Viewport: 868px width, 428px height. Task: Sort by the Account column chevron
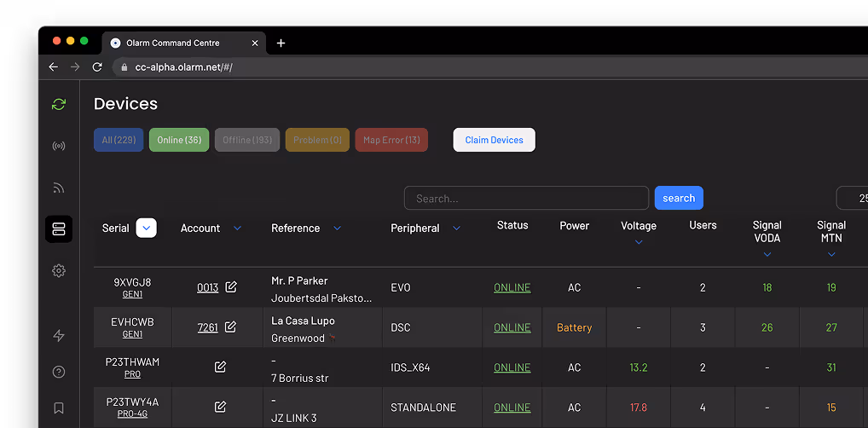tap(238, 228)
